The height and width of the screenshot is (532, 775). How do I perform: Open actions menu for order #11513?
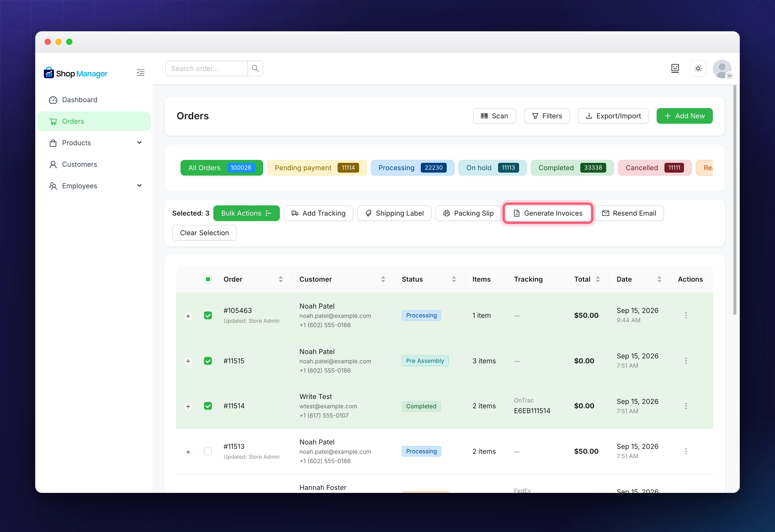(686, 451)
